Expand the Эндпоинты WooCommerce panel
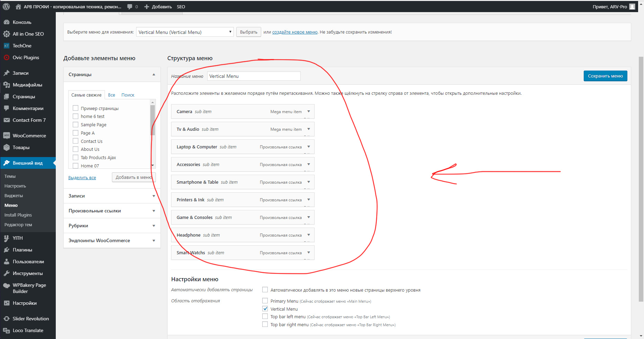Image resolution: width=644 pixels, height=339 pixels. click(154, 241)
